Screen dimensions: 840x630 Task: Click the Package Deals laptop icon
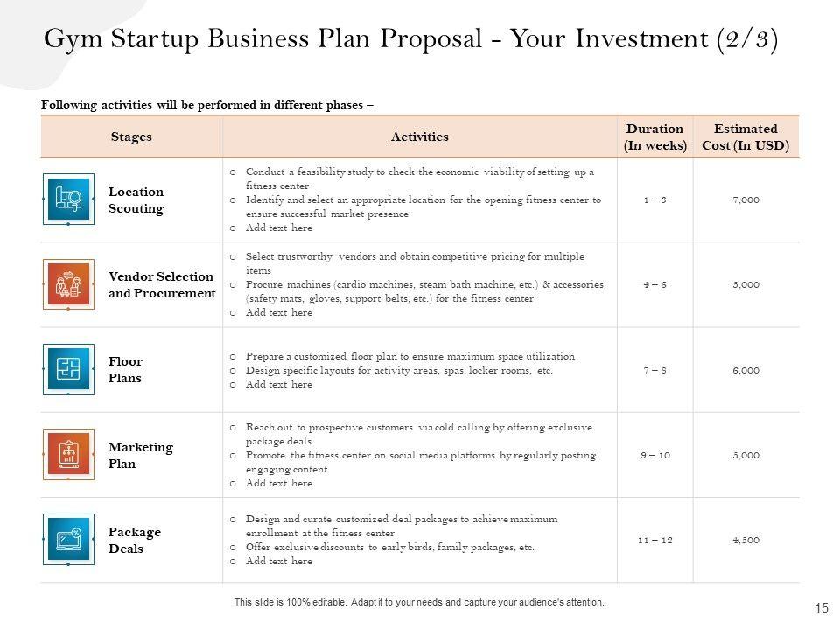point(68,540)
